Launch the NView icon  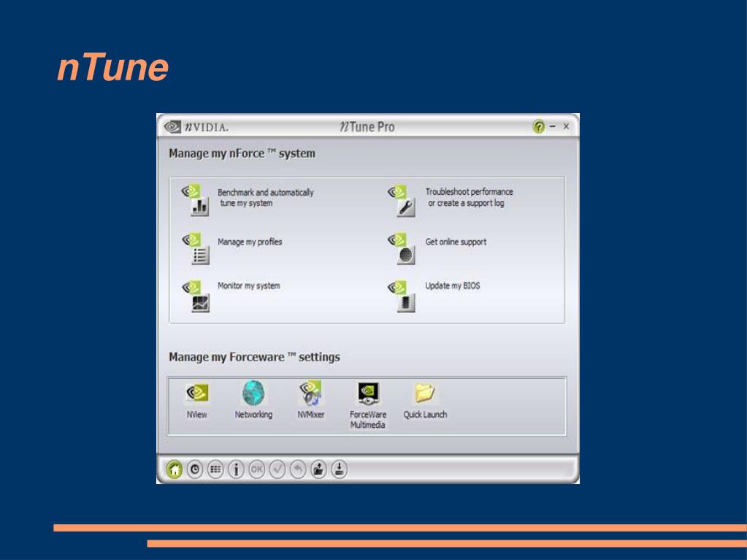tap(196, 394)
